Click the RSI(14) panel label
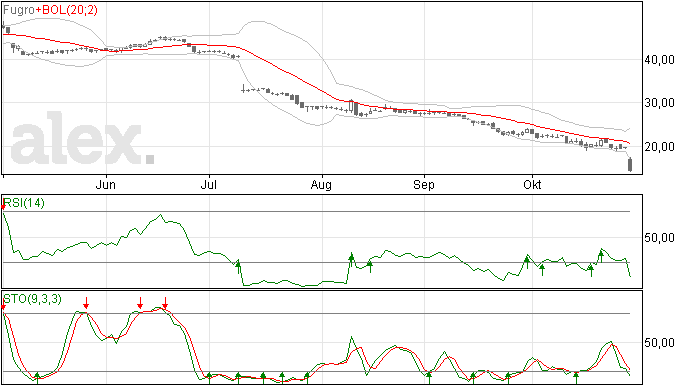The width and height of the screenshot is (690, 387). click(24, 203)
